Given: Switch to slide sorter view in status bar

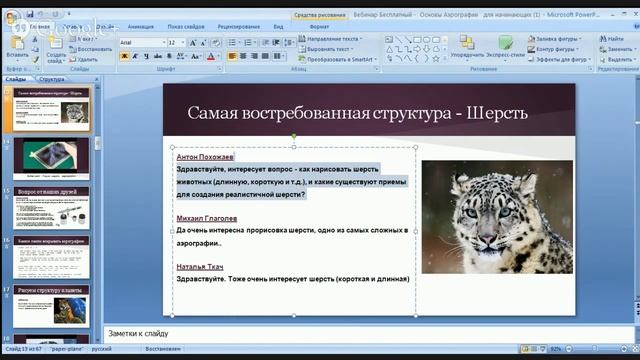Looking at the screenshot, I should (x=534, y=349).
